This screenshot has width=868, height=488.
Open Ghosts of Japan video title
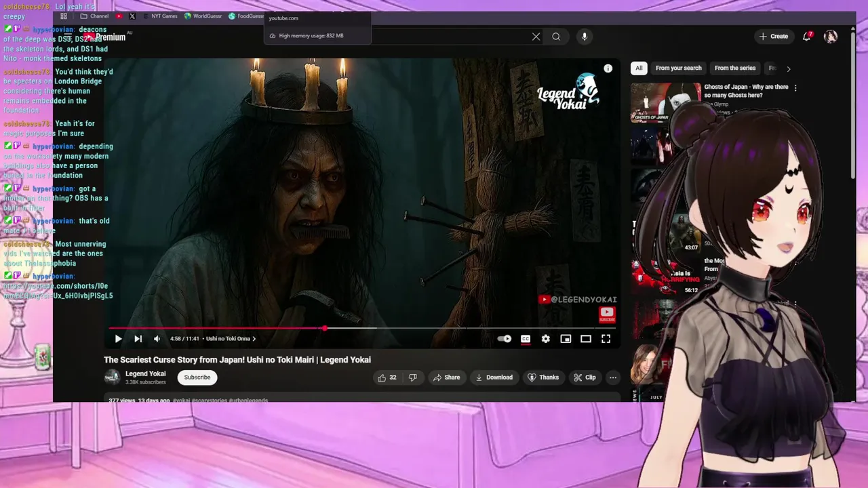tap(746, 91)
